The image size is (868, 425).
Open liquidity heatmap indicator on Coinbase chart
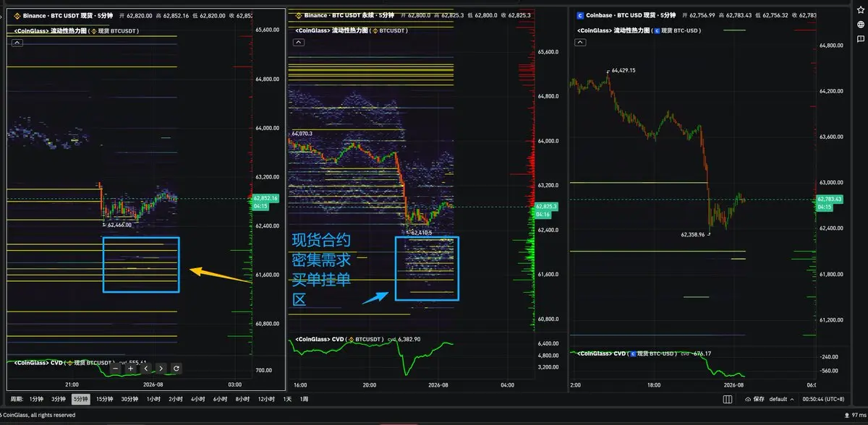[639, 31]
